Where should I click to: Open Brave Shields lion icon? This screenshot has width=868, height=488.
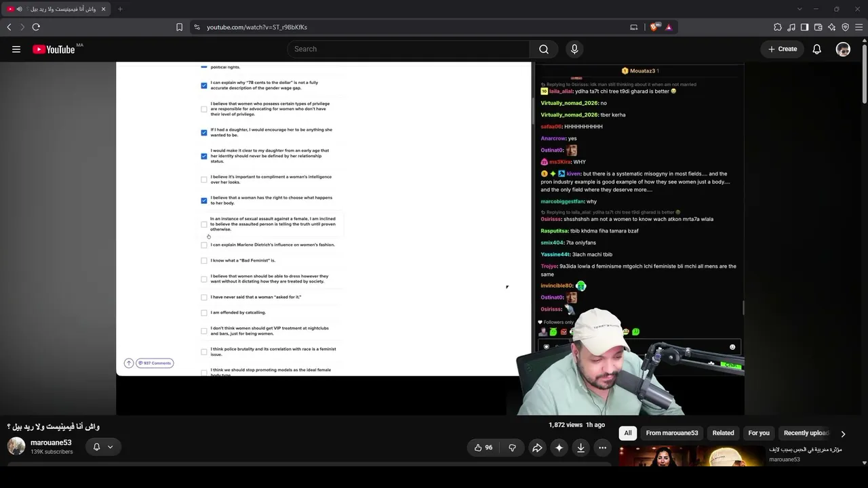654,27
